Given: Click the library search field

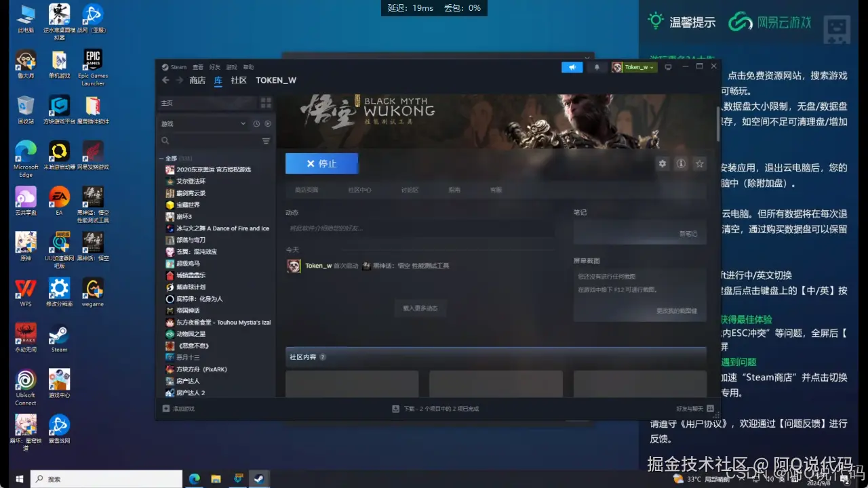Looking at the screenshot, I should (209, 141).
